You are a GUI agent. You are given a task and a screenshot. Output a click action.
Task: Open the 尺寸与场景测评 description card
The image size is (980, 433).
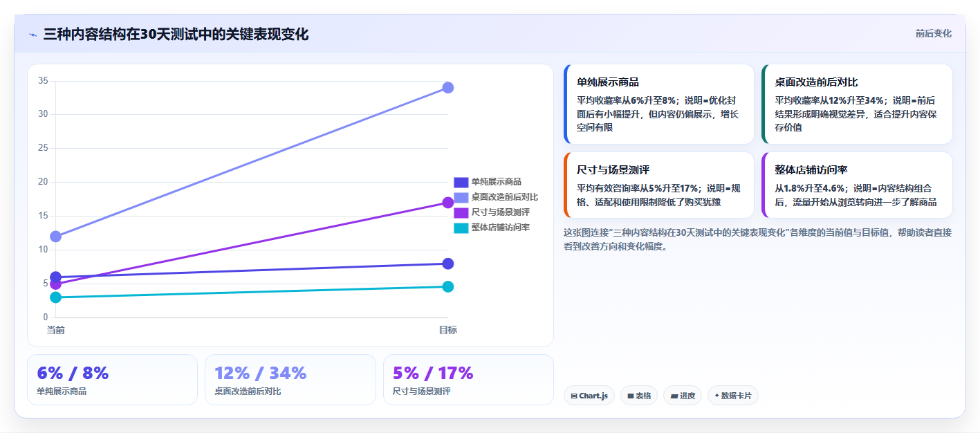click(658, 185)
